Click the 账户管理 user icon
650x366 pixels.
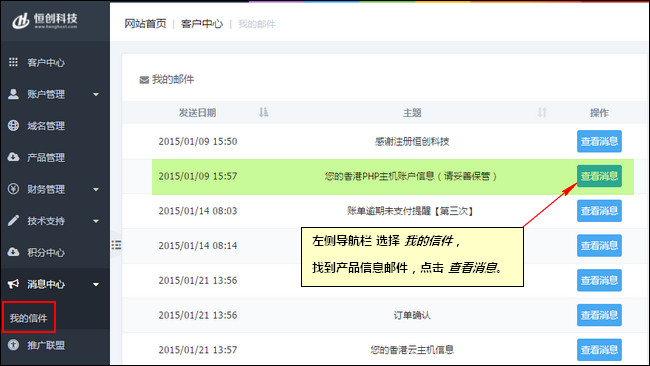13,94
